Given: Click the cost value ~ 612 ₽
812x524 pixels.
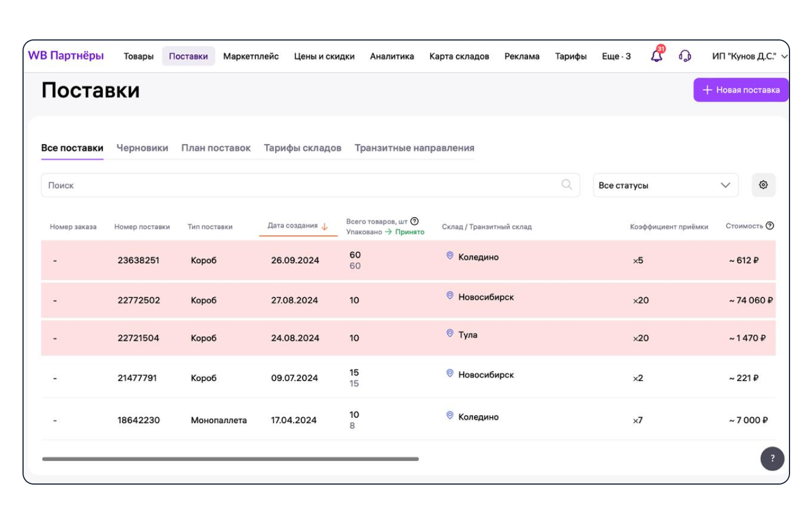Looking at the screenshot, I should click(x=744, y=260).
